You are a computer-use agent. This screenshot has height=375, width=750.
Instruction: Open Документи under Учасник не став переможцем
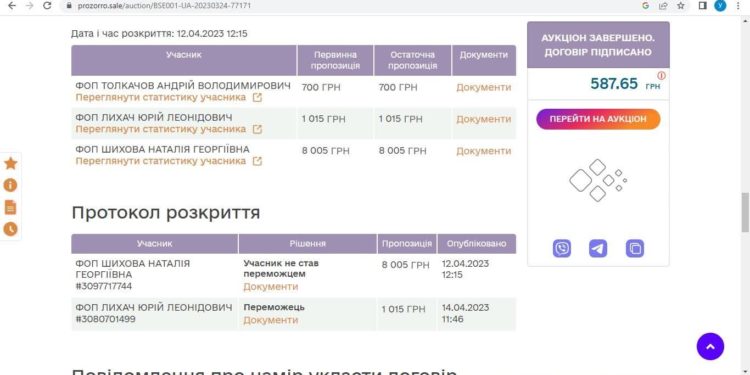(271, 287)
